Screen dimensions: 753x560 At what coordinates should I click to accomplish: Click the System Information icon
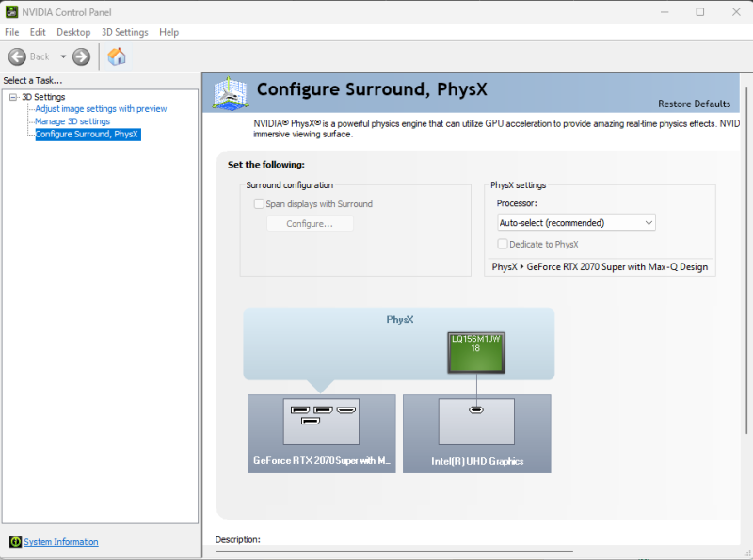point(15,542)
